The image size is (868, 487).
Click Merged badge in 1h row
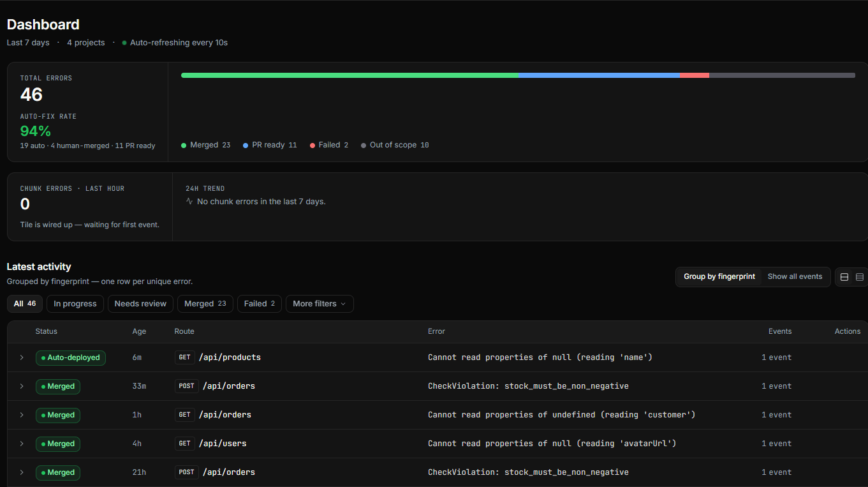pyautogui.click(x=58, y=415)
